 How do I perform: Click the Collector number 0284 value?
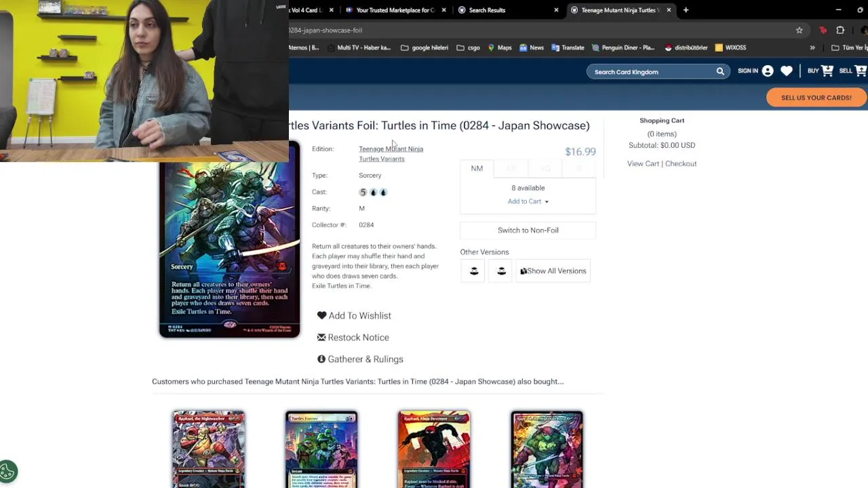point(366,225)
